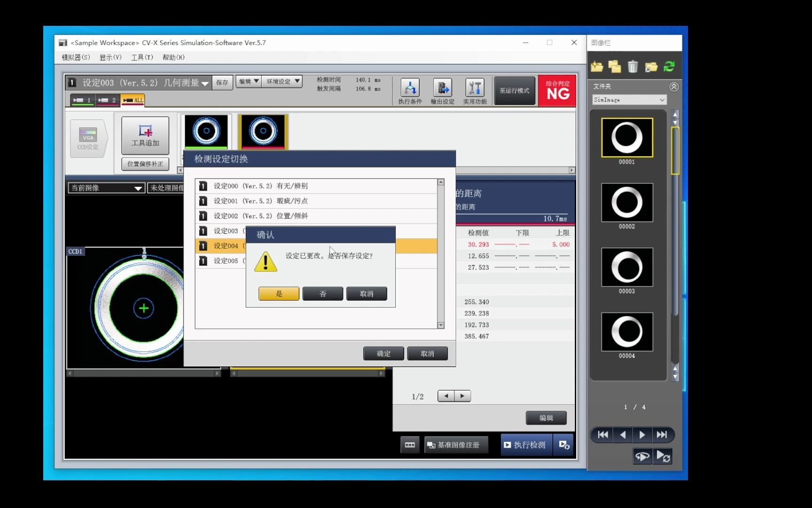Click the filmstrip icon left of 基准图像注册
The image size is (812, 508).
pos(410,444)
